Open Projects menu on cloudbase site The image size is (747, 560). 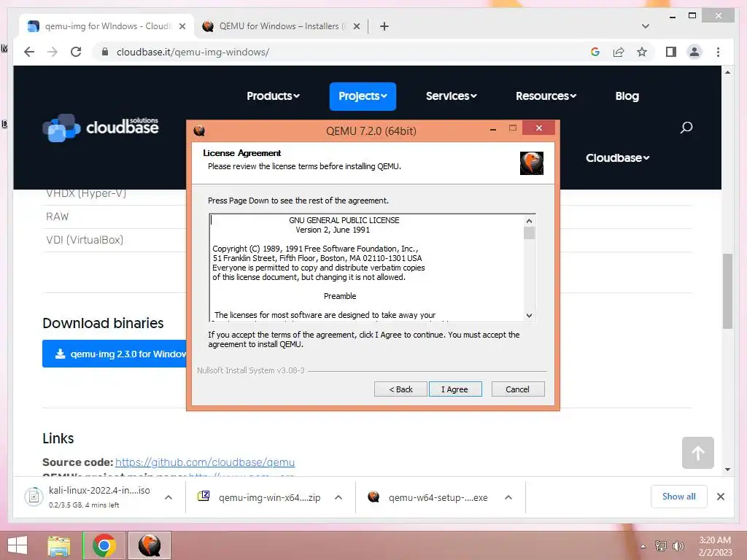click(x=363, y=96)
